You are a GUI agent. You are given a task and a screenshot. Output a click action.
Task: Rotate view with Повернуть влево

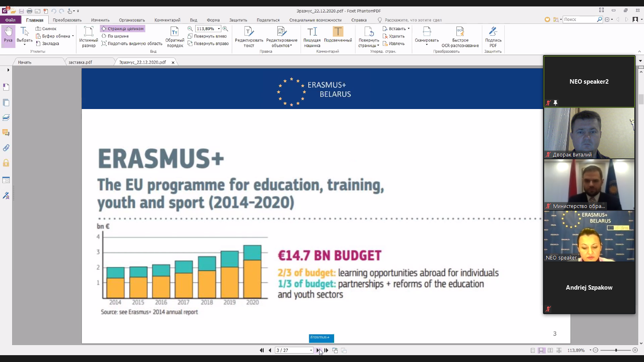[x=207, y=36]
